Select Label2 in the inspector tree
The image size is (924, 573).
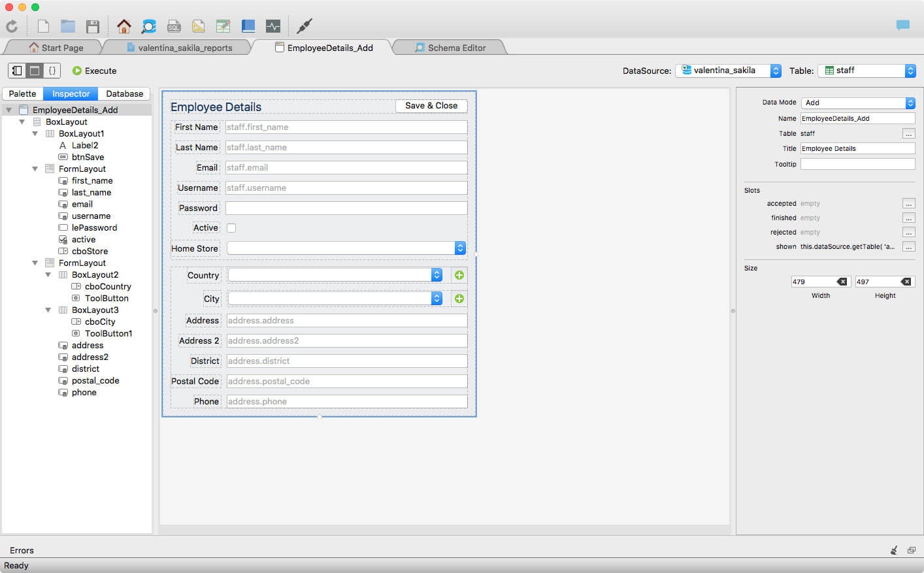84,146
